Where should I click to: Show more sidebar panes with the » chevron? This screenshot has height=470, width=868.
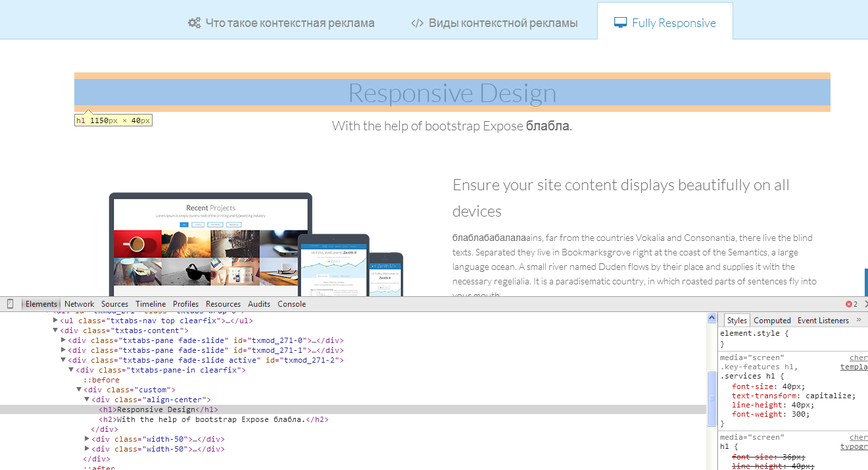pos(858,320)
